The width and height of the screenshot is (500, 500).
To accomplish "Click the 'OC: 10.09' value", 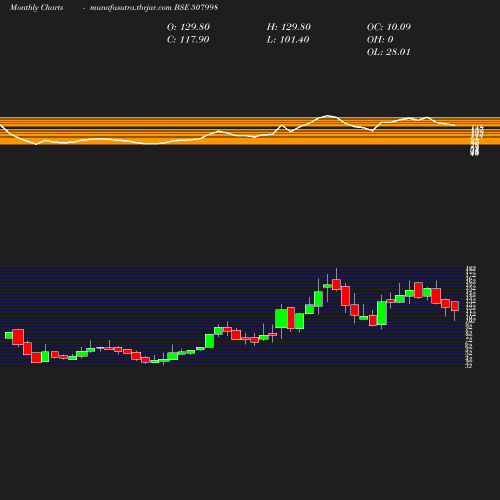I will 389,27.
